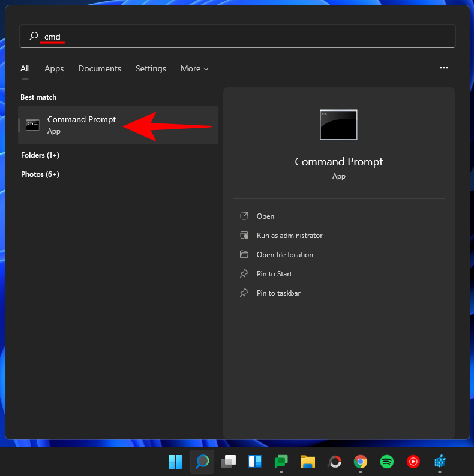The width and height of the screenshot is (474, 476).
Task: Open the Widgets panel from taskbar
Action: coord(254,462)
